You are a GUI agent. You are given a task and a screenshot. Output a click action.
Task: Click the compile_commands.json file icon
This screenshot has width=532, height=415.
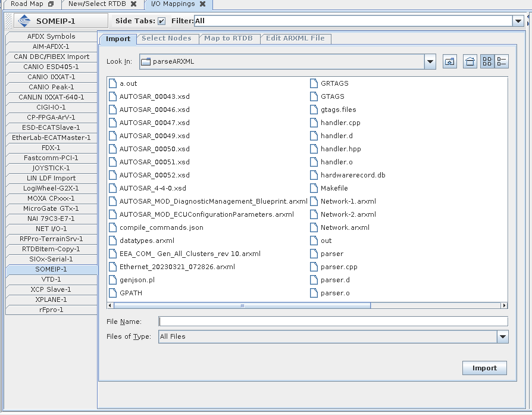112,227
